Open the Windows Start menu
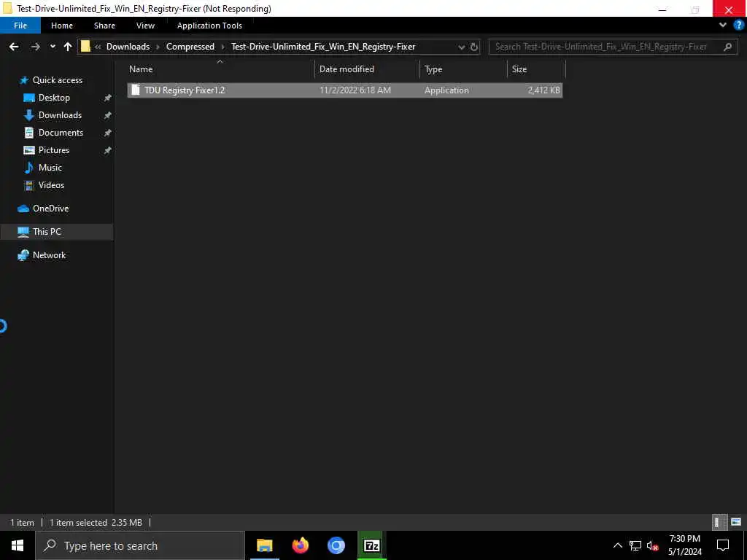The height and width of the screenshot is (560, 747). tap(18, 545)
